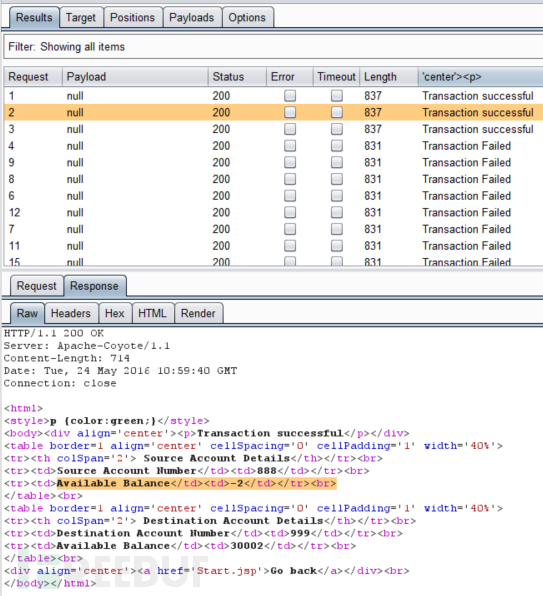Switch to the Options tab
The image size is (543, 596).
(247, 18)
